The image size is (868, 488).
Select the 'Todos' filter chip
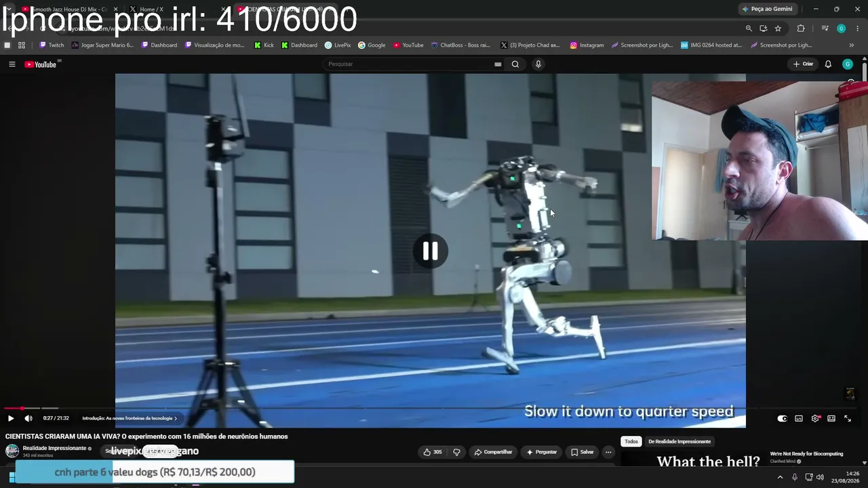tap(631, 441)
